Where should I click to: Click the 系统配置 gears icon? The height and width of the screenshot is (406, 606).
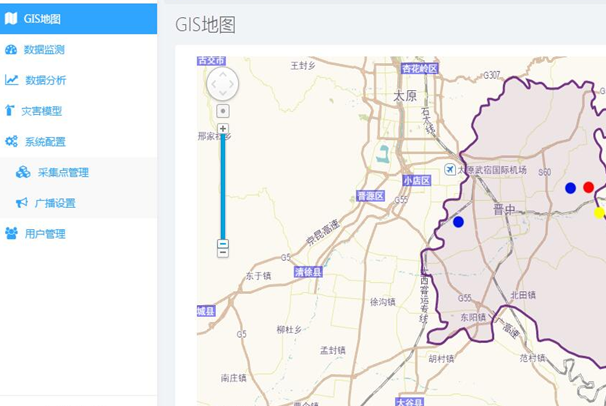[11, 142]
